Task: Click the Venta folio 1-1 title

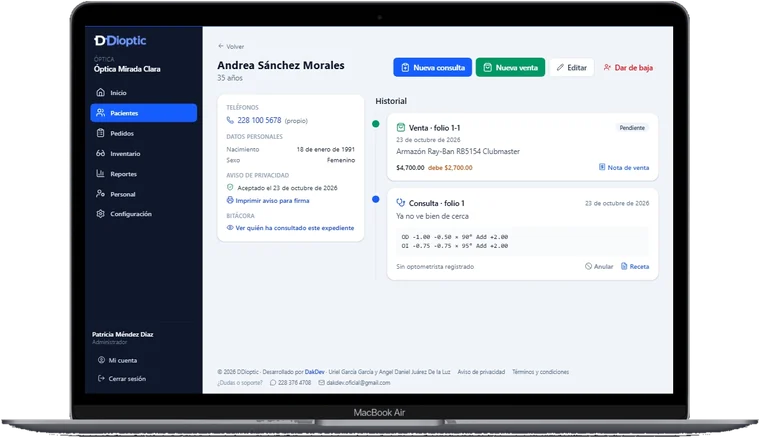Action: click(x=434, y=128)
